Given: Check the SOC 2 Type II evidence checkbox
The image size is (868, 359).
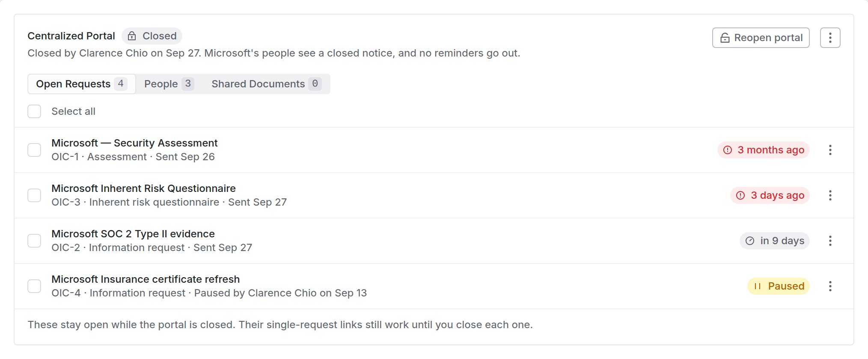Looking at the screenshot, I should (x=34, y=241).
